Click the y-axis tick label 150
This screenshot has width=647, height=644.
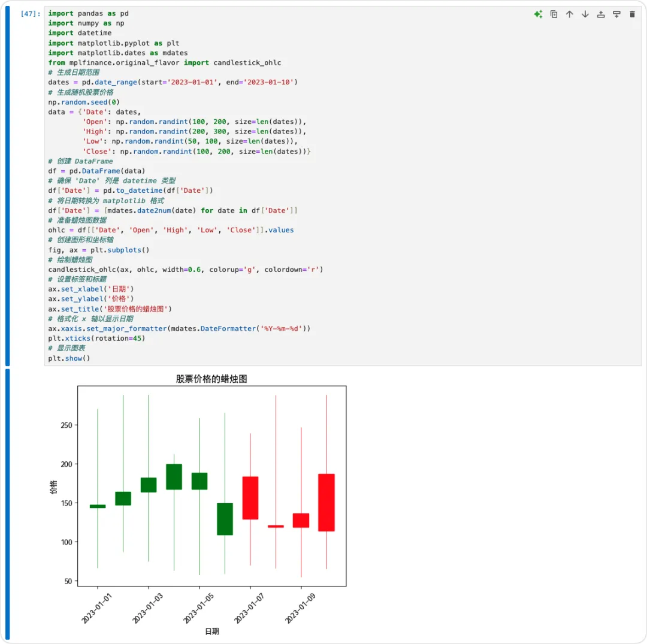coord(66,503)
